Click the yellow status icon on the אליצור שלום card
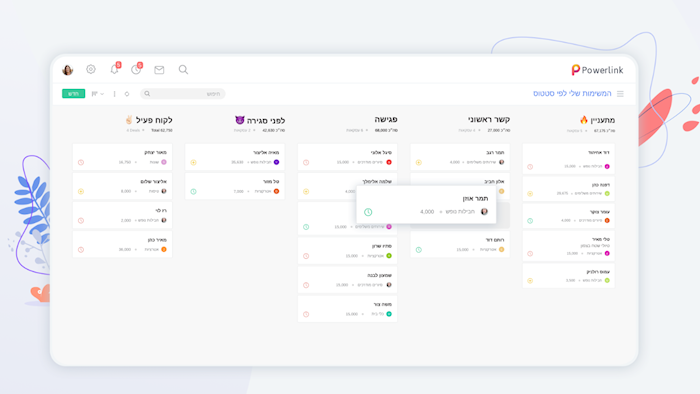700x394 pixels. click(81, 191)
